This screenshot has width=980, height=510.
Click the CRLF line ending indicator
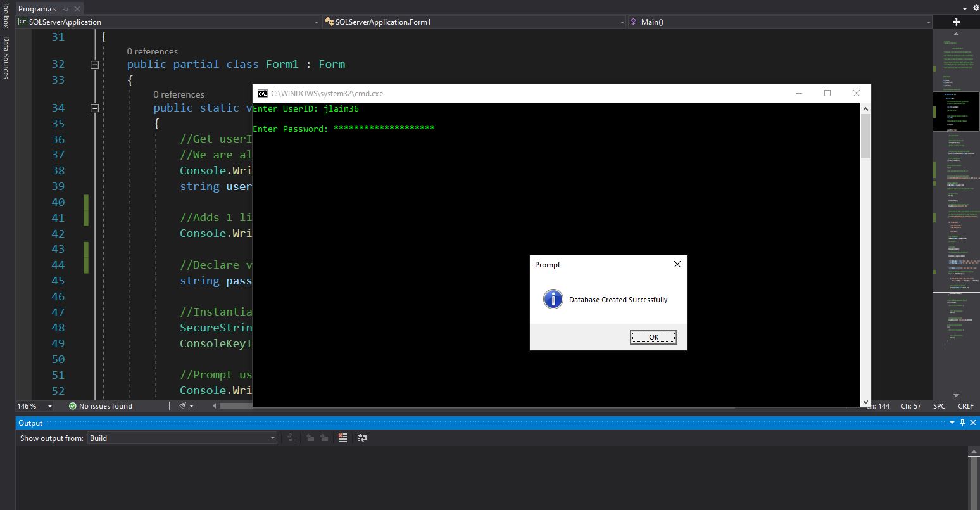(x=965, y=406)
